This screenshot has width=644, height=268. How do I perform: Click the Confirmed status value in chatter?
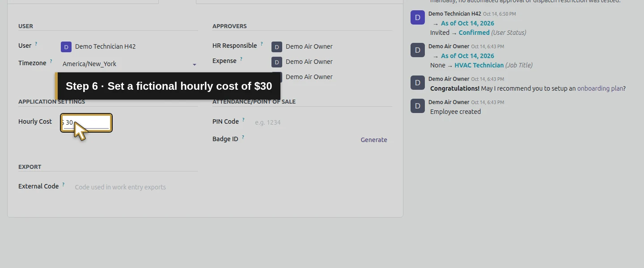(474, 33)
